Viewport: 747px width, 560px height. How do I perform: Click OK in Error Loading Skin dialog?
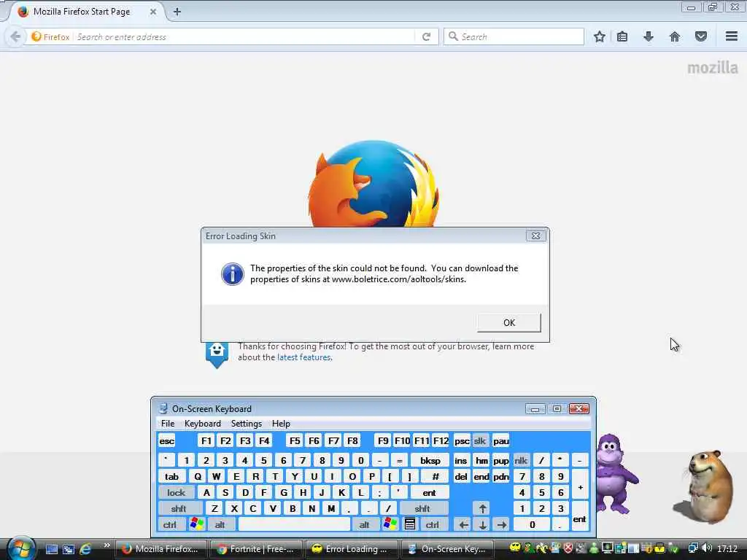click(508, 323)
